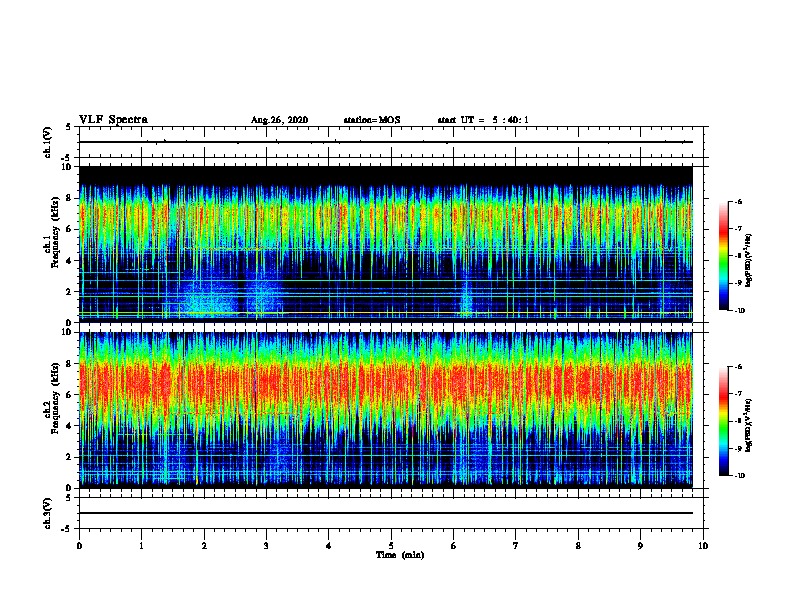Click the "5" tick on the ch.1(V) axis
Image resolution: width=792 pixels, height=612 pixels.
pos(69,127)
